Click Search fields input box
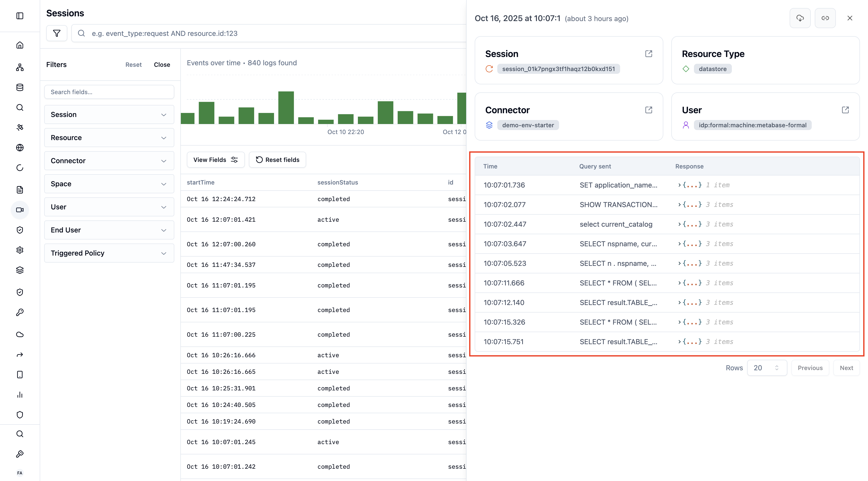This screenshot has width=868, height=481. pyautogui.click(x=109, y=92)
